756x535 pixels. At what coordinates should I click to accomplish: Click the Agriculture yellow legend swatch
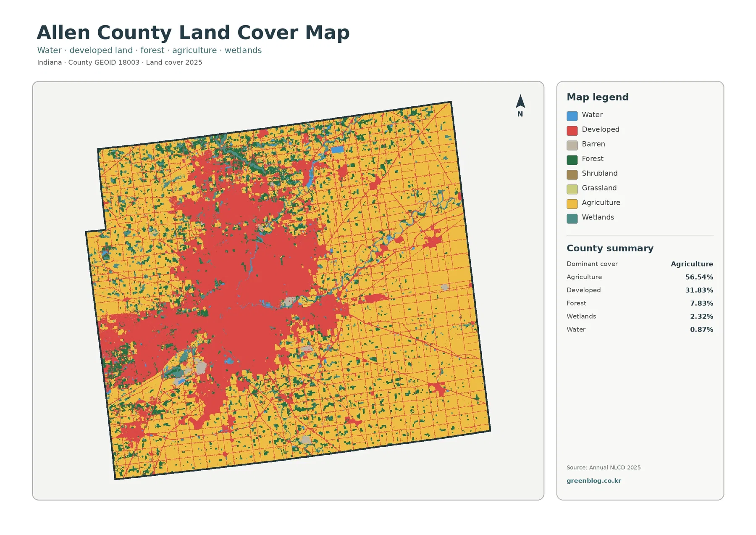click(572, 204)
